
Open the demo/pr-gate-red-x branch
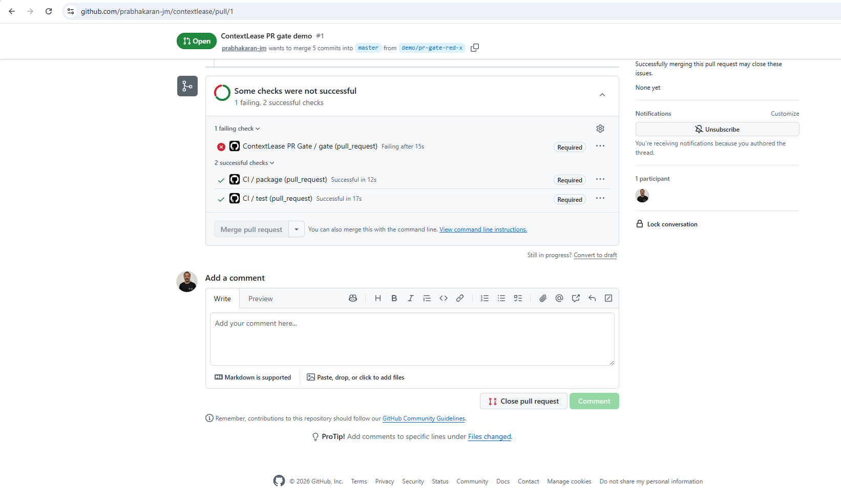point(432,48)
